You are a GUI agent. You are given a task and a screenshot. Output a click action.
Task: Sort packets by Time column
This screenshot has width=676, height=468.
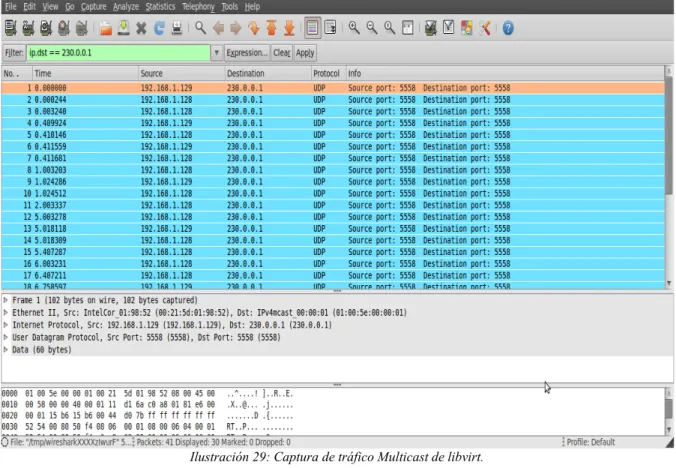click(85, 74)
